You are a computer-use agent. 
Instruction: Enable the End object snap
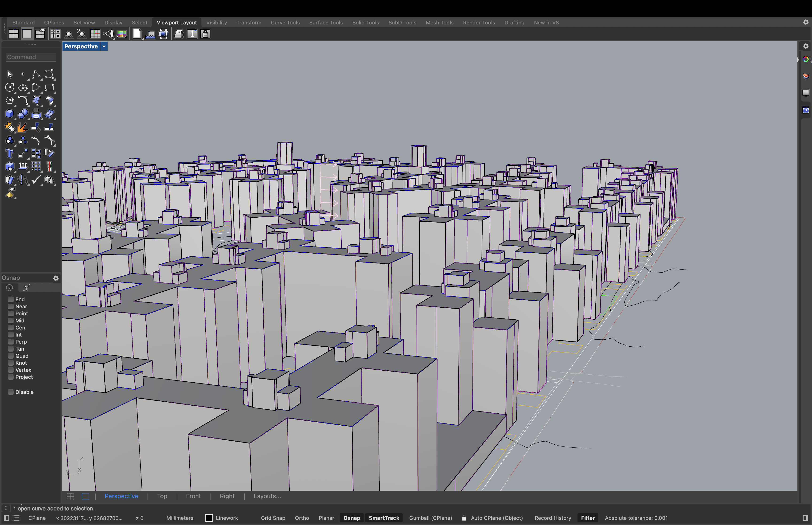pos(11,299)
